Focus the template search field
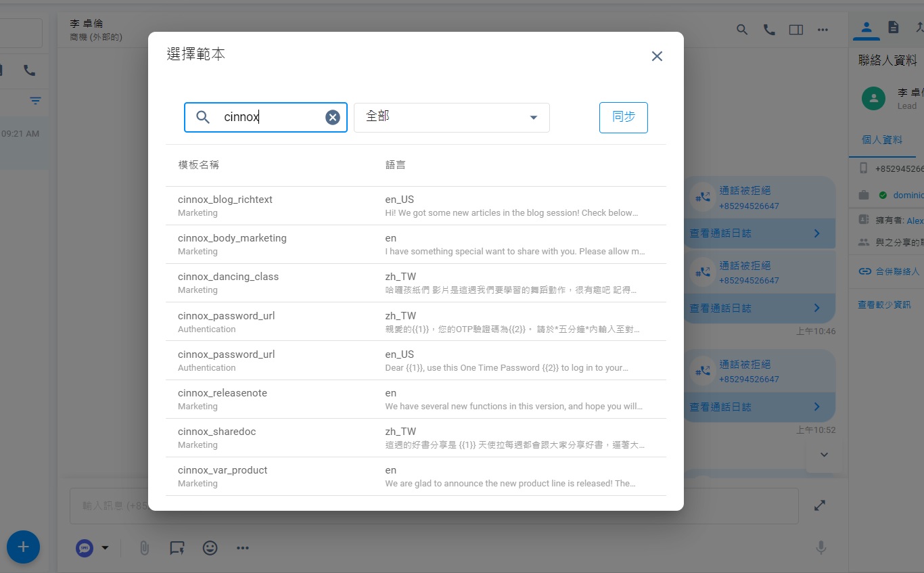924x573 pixels. [266, 117]
